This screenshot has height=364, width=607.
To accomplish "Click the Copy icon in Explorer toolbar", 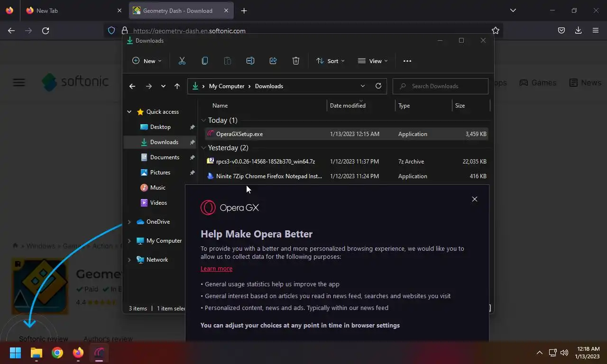I will click(205, 61).
